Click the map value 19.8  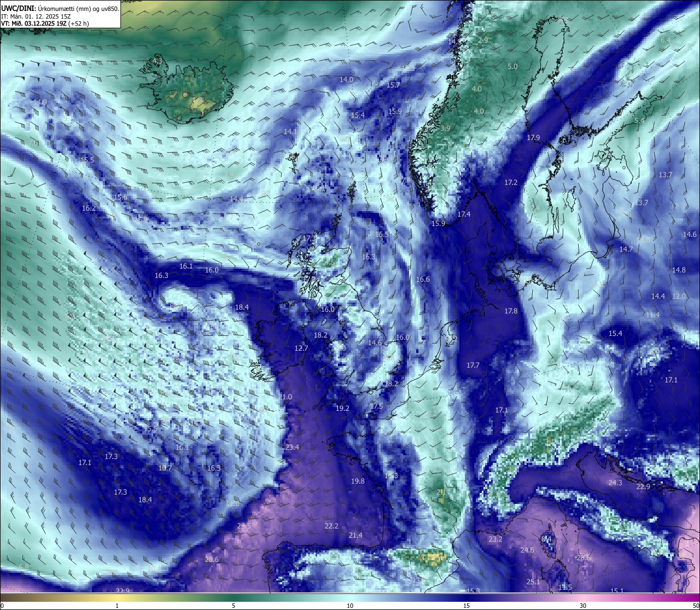tap(358, 481)
